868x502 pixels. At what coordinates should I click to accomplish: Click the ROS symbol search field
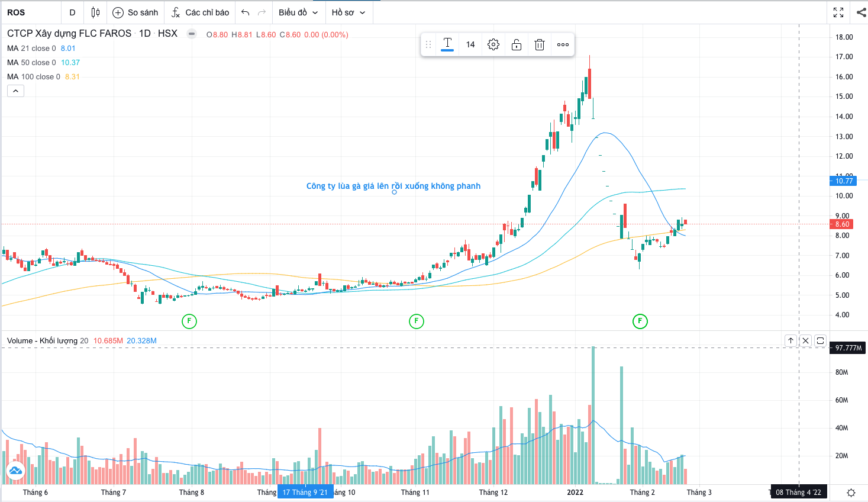[x=31, y=12]
